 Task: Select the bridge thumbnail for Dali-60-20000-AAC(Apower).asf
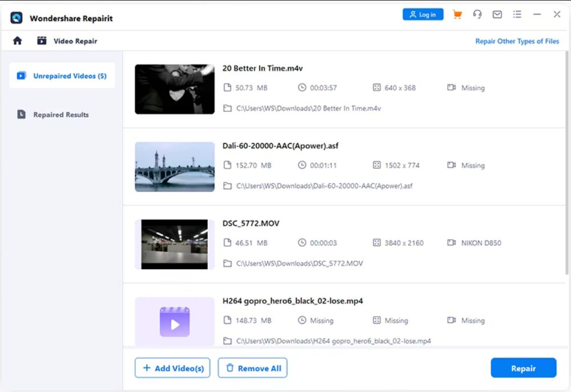tap(174, 167)
